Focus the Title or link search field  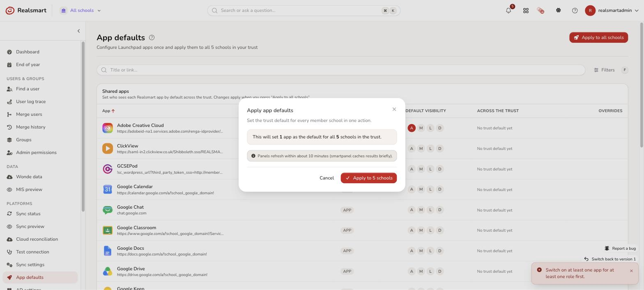341,70
